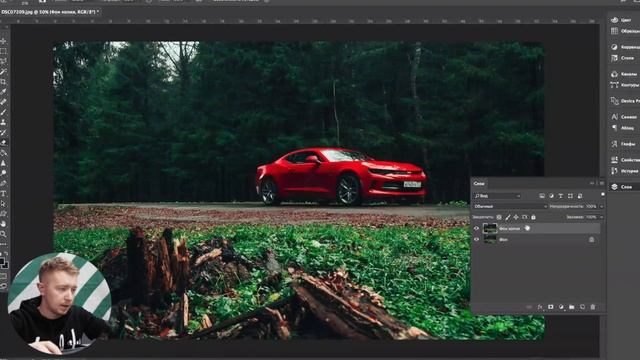Screen dimensions: 640x360
Task: Filter layers by type layers icon
Action: (561, 196)
